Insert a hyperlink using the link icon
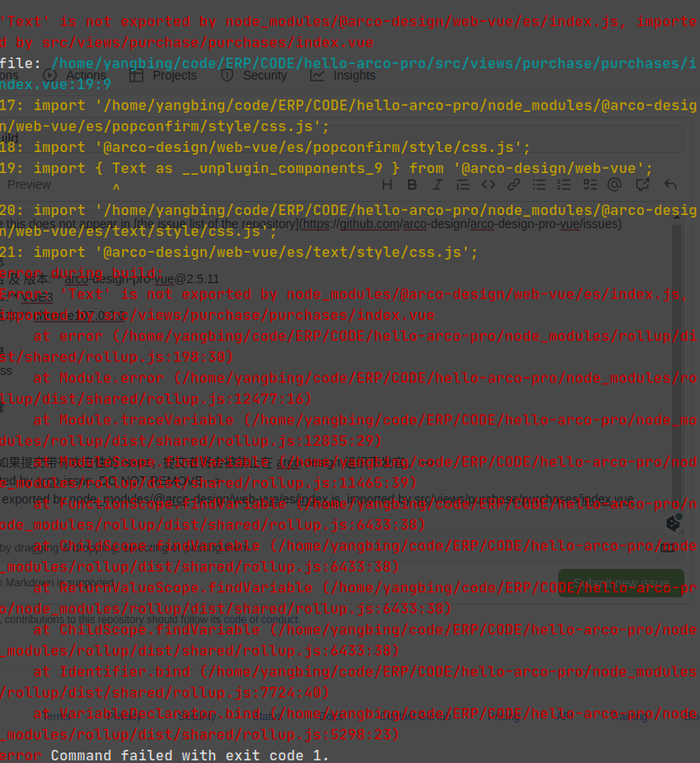This screenshot has height=763, width=700. [x=513, y=184]
